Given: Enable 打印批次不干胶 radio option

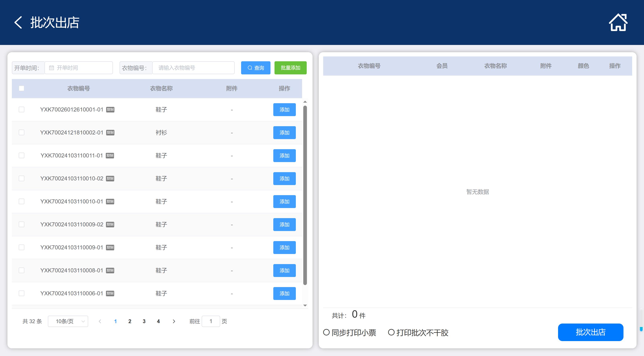Looking at the screenshot, I should 391,332.
